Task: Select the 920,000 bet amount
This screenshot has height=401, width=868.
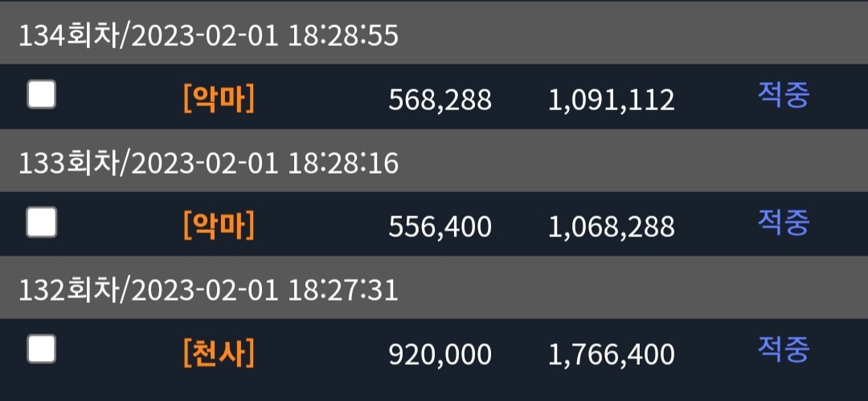Action: [x=440, y=354]
